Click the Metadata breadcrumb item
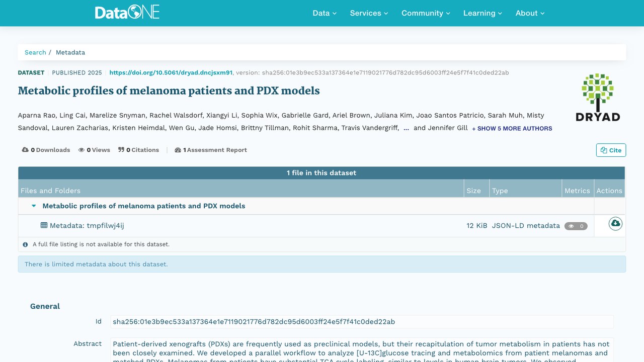644x362 pixels. 70,52
